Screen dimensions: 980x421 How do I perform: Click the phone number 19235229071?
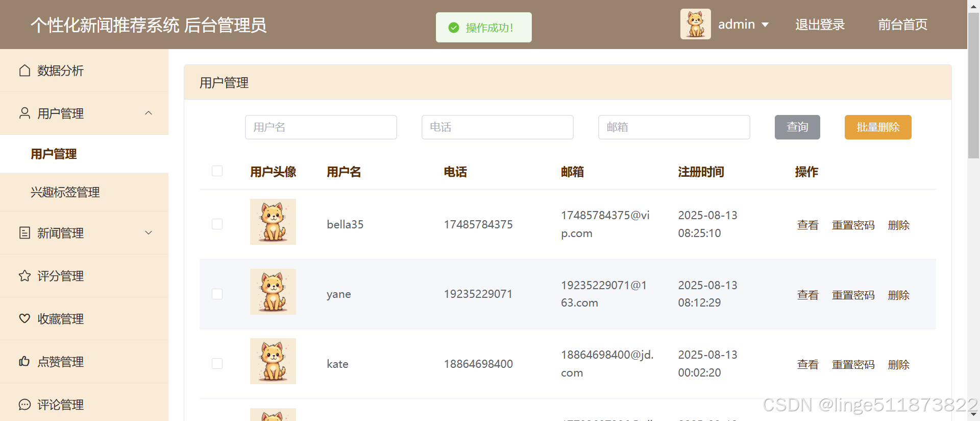click(x=478, y=294)
